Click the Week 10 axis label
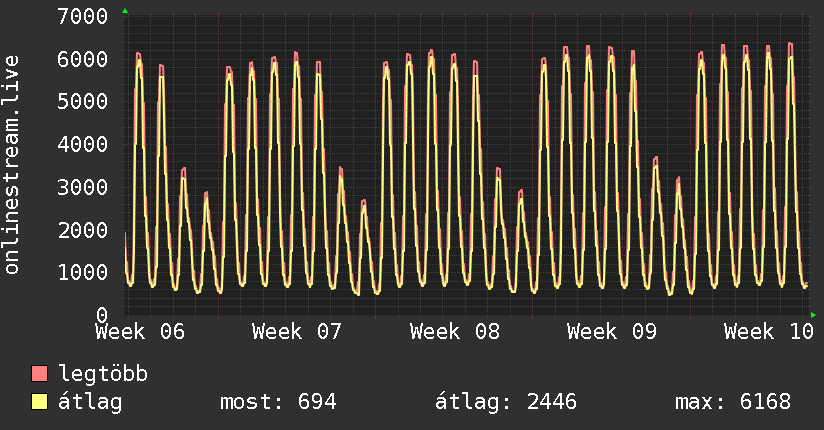 click(769, 332)
